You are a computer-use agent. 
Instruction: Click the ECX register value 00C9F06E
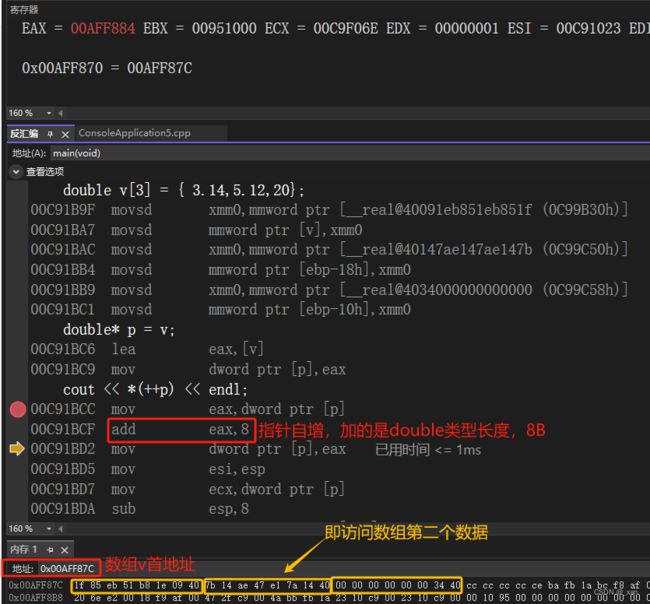tap(345, 29)
